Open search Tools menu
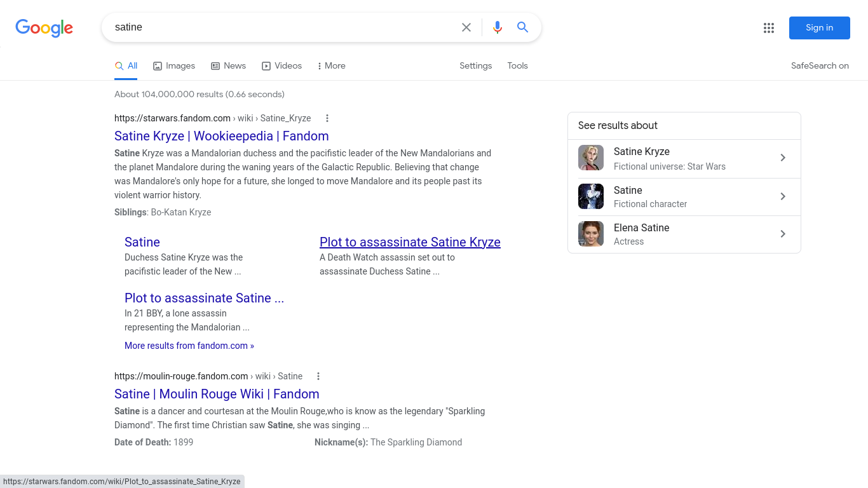Image resolution: width=868 pixels, height=488 pixels. [517, 66]
